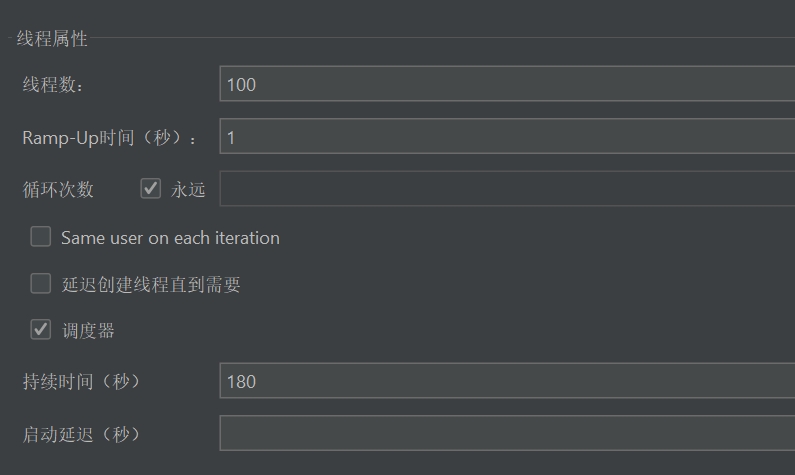Image resolution: width=795 pixels, height=475 pixels.
Task: Disable the 调度器 checkbox
Action: (41, 330)
